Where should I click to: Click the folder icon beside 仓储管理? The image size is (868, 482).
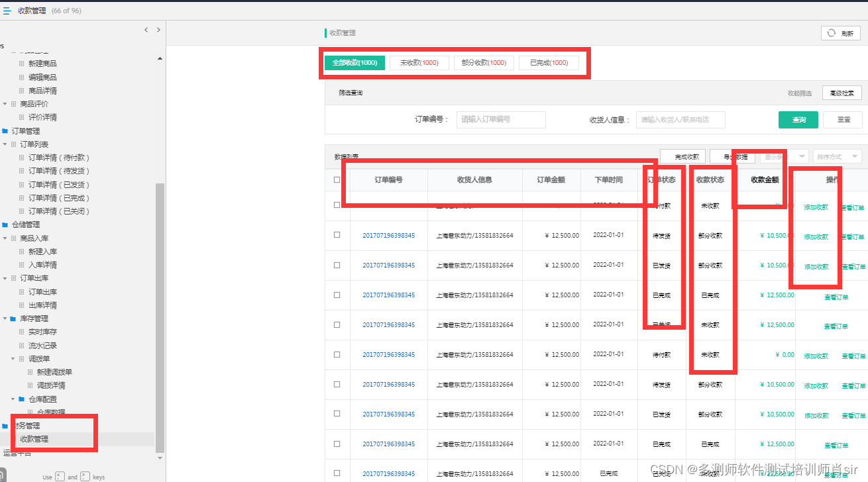[x=5, y=224]
